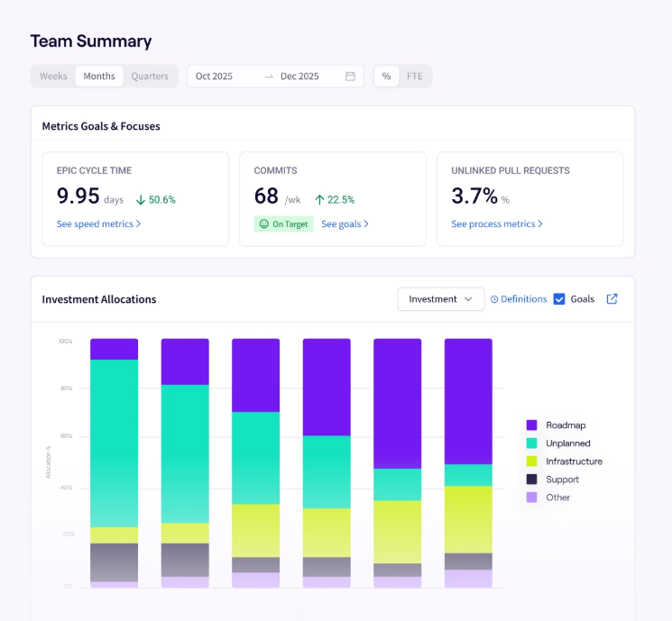Click the Roadmap legend swatch

click(531, 425)
